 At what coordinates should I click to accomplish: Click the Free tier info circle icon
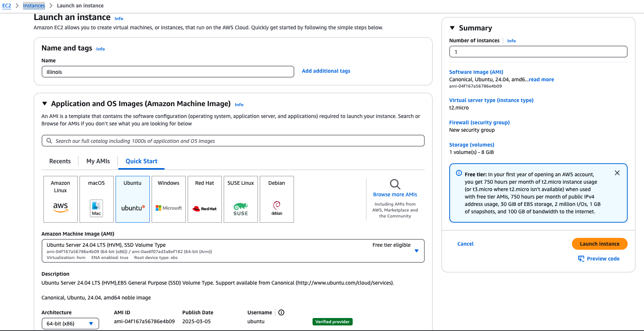pyautogui.click(x=459, y=173)
